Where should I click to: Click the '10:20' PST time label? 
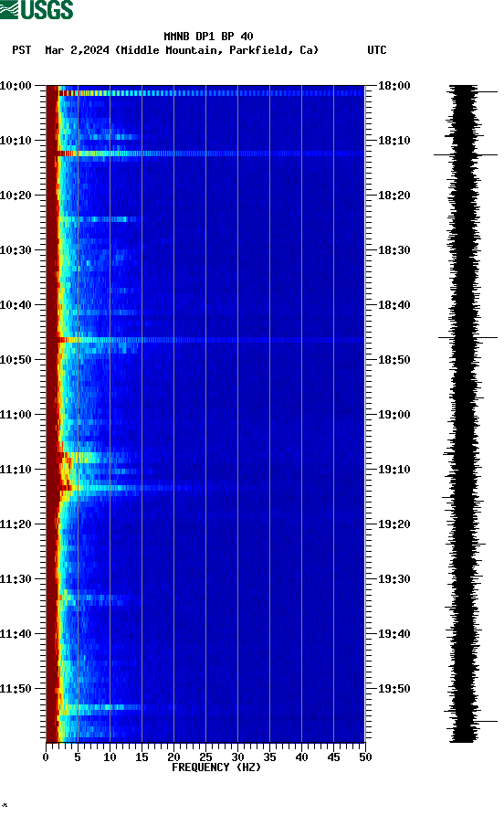pos(16,196)
